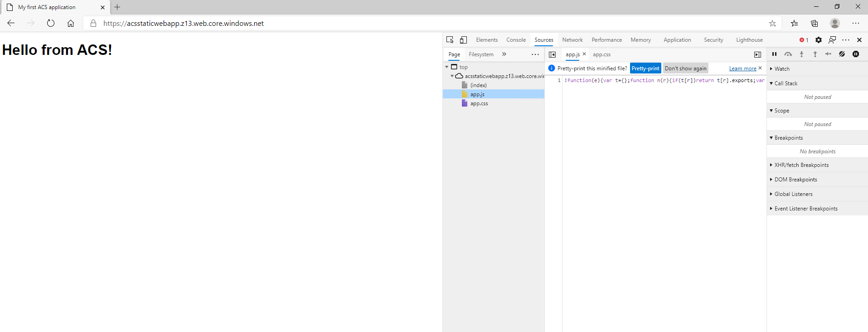The image size is (868, 332).
Task: Click the DevTools feedback icon
Action: pos(832,40)
